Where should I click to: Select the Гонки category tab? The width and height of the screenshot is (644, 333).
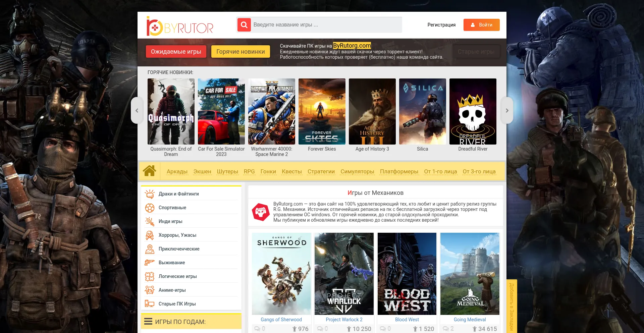click(268, 171)
